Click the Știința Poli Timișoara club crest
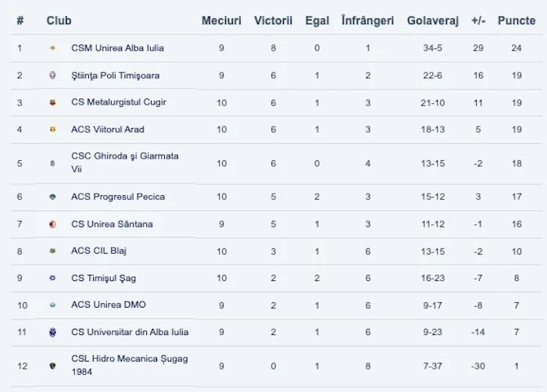547x392 pixels. point(52,76)
